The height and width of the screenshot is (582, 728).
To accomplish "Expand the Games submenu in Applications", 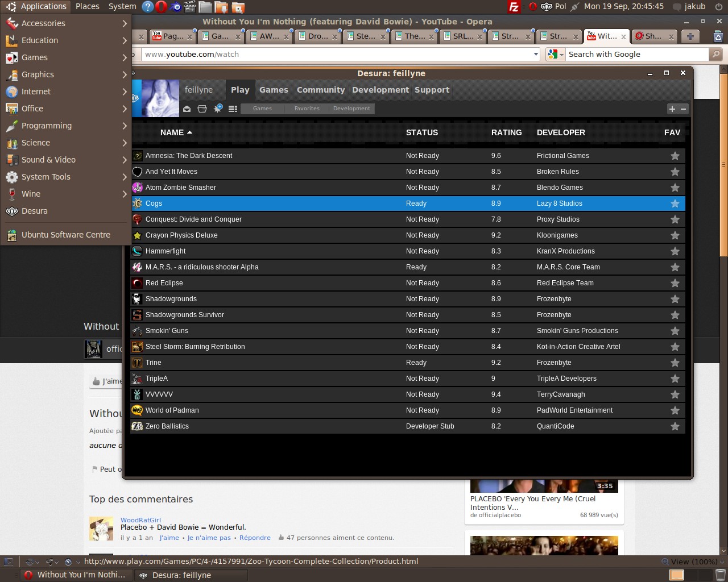I will pos(66,57).
